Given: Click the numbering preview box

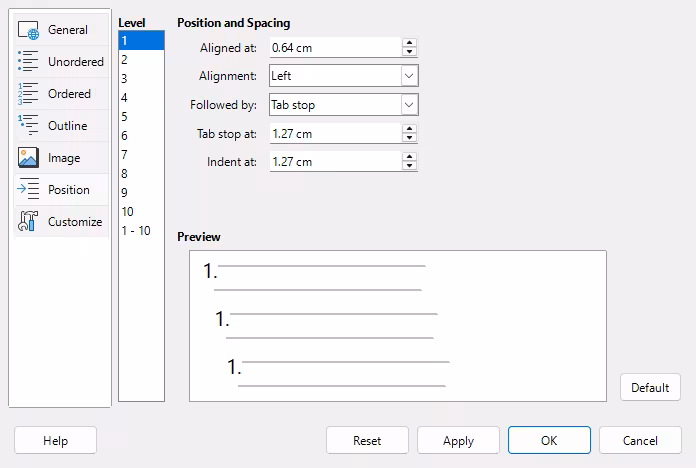Looking at the screenshot, I should click(x=398, y=326).
